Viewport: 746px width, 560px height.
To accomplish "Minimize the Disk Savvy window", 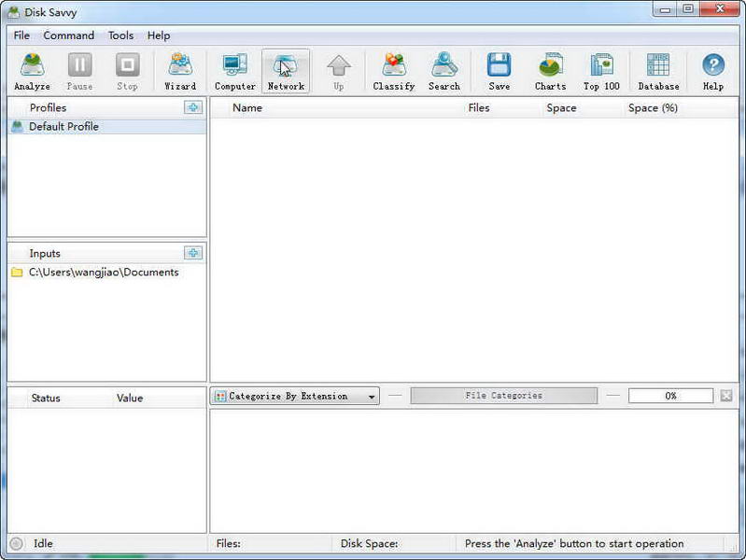I will pos(666,8).
